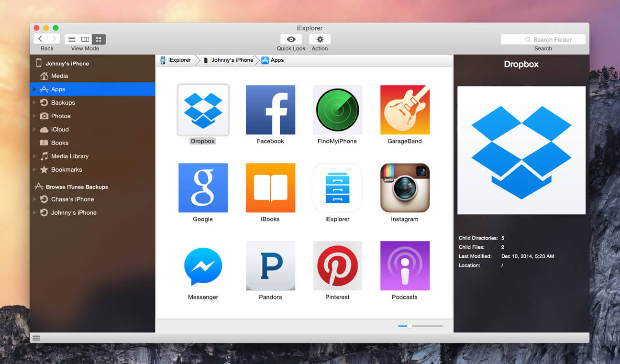Open the Pinterest app icon

click(337, 266)
